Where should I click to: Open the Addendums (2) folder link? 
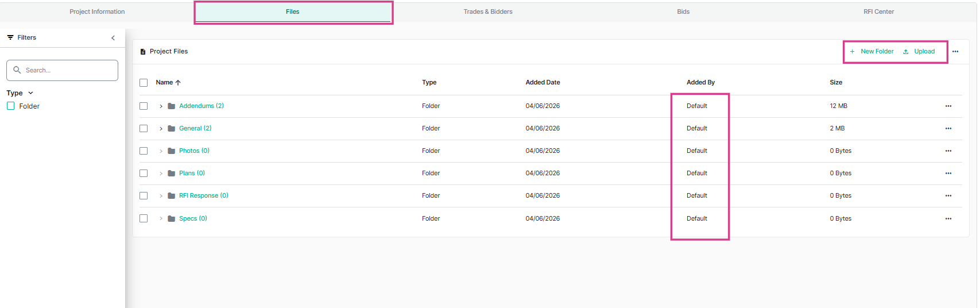pos(202,106)
